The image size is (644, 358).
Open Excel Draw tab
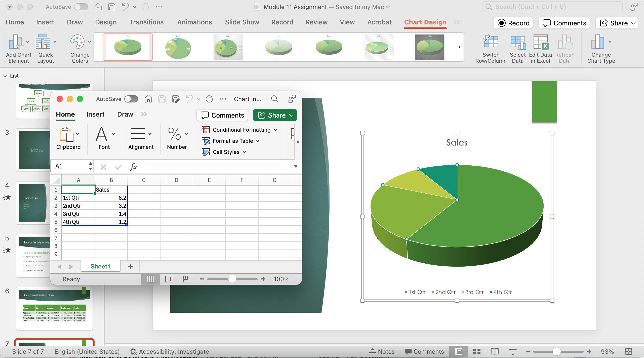125,114
